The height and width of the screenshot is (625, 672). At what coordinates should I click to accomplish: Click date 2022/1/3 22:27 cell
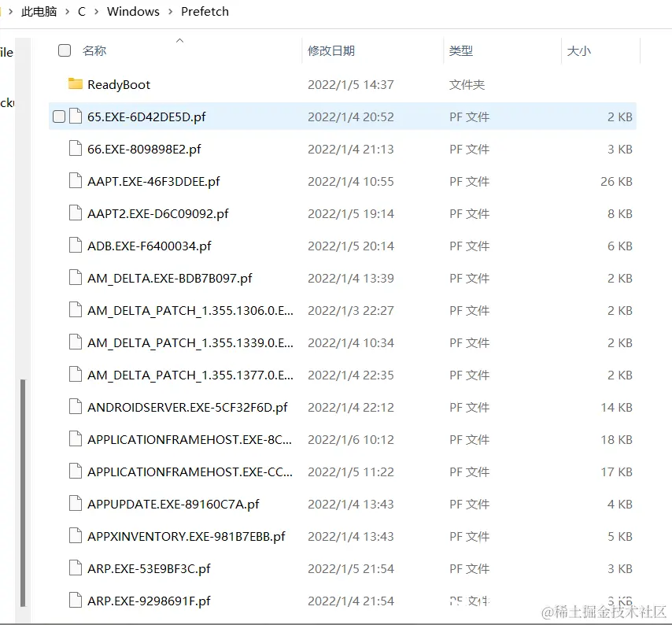[351, 310]
